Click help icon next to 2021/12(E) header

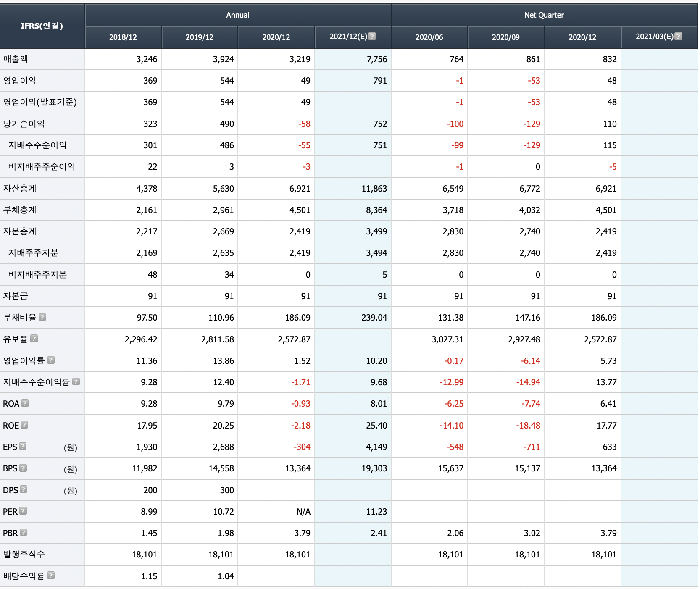pos(372,37)
